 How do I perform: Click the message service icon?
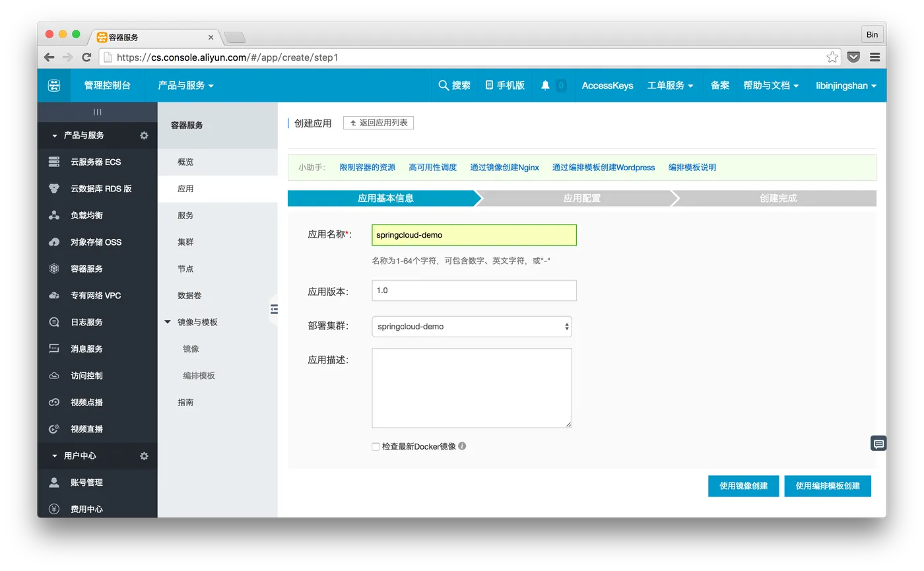54,349
